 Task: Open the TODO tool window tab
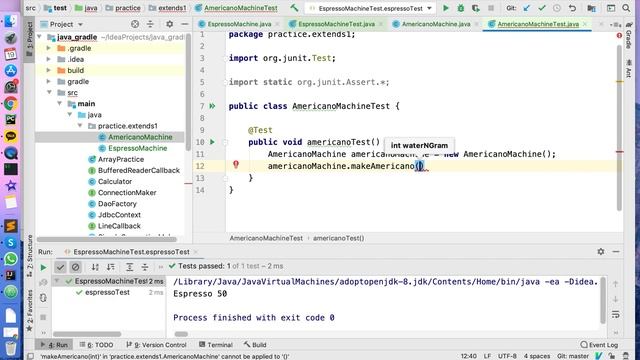96,345
